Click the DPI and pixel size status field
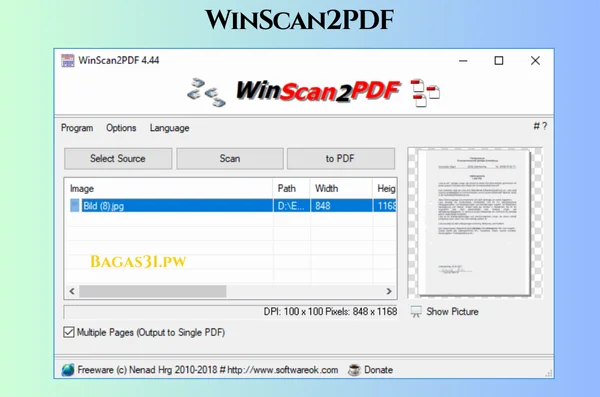Screen dimensions: 600x397 [x=231, y=312]
